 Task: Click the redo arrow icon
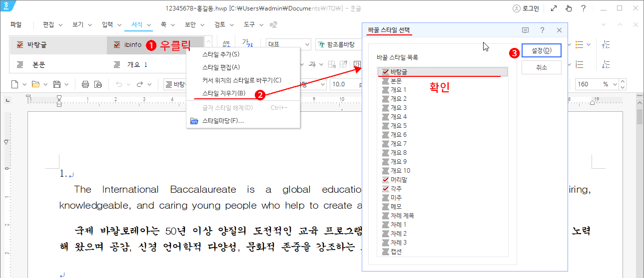pyautogui.click(x=140, y=84)
